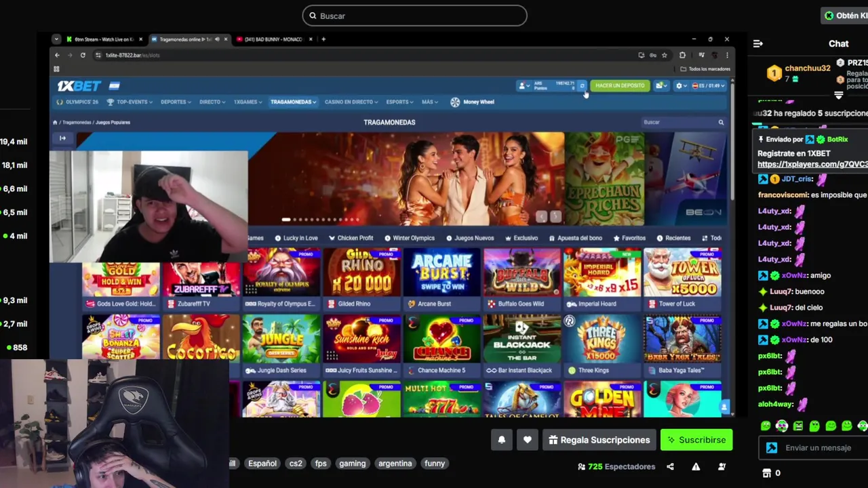Expand the MÁS menu
Image resolution: width=868 pixels, height=488 pixels.
[x=429, y=102]
